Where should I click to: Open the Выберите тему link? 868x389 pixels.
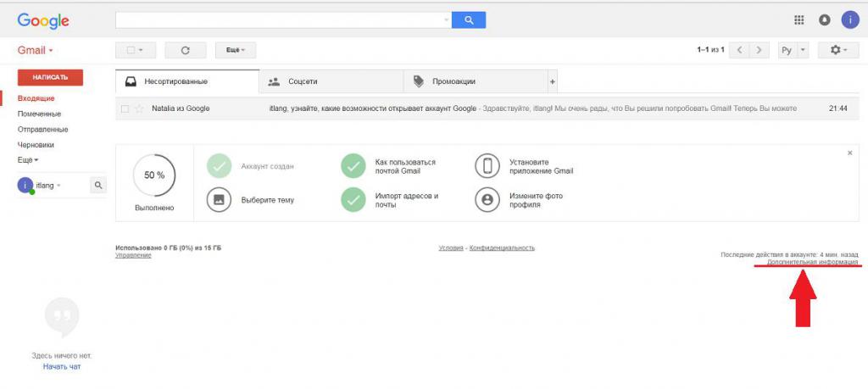click(267, 200)
